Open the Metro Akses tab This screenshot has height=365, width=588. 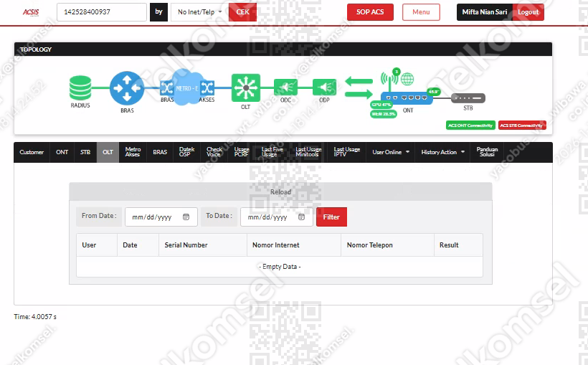133,152
